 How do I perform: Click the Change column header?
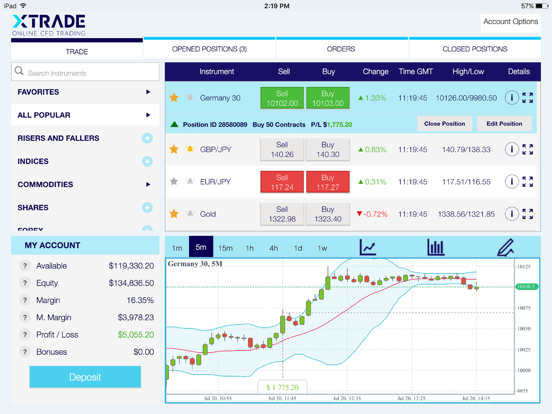(x=375, y=71)
